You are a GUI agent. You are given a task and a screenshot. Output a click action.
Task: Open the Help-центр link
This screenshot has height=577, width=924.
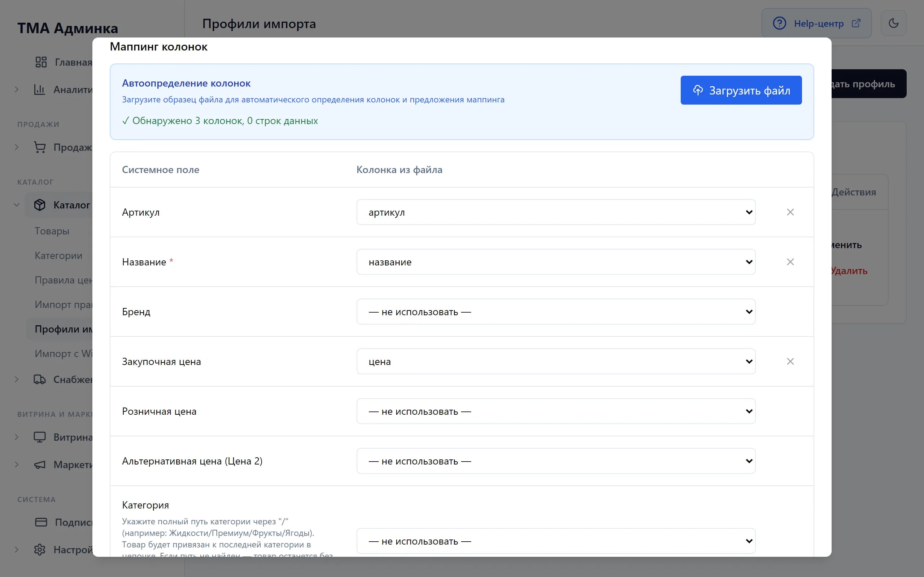pyautogui.click(x=816, y=23)
